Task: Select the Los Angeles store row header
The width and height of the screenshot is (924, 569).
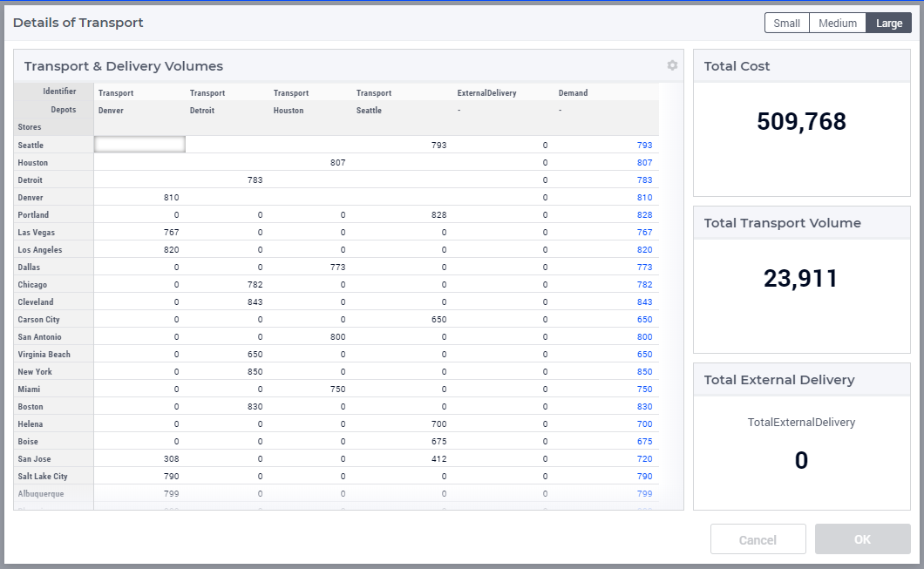Action: point(54,250)
